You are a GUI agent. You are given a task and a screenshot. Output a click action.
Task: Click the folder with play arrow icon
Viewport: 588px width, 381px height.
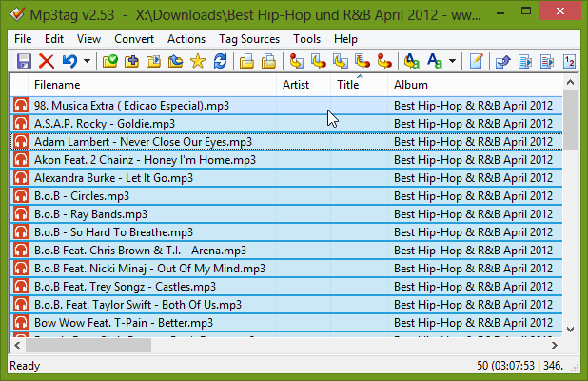pyautogui.click(x=153, y=61)
